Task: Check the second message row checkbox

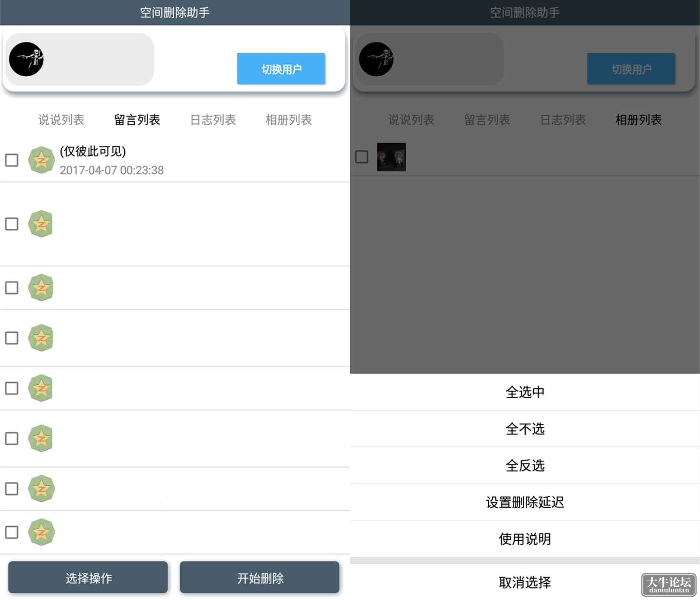Action: pyautogui.click(x=12, y=224)
